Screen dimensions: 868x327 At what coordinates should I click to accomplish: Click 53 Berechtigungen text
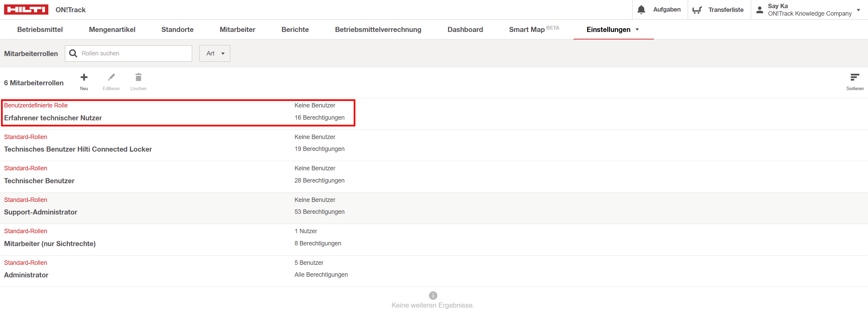[320, 212]
